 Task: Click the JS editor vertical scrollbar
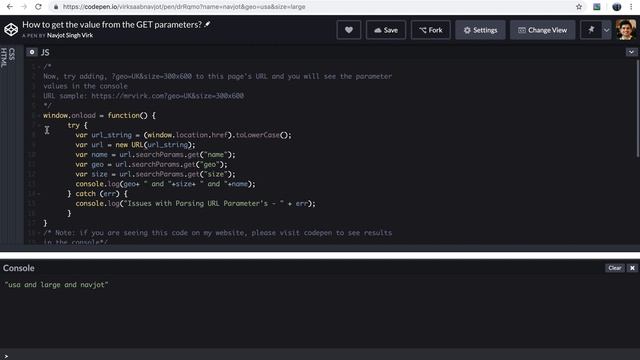[637, 108]
